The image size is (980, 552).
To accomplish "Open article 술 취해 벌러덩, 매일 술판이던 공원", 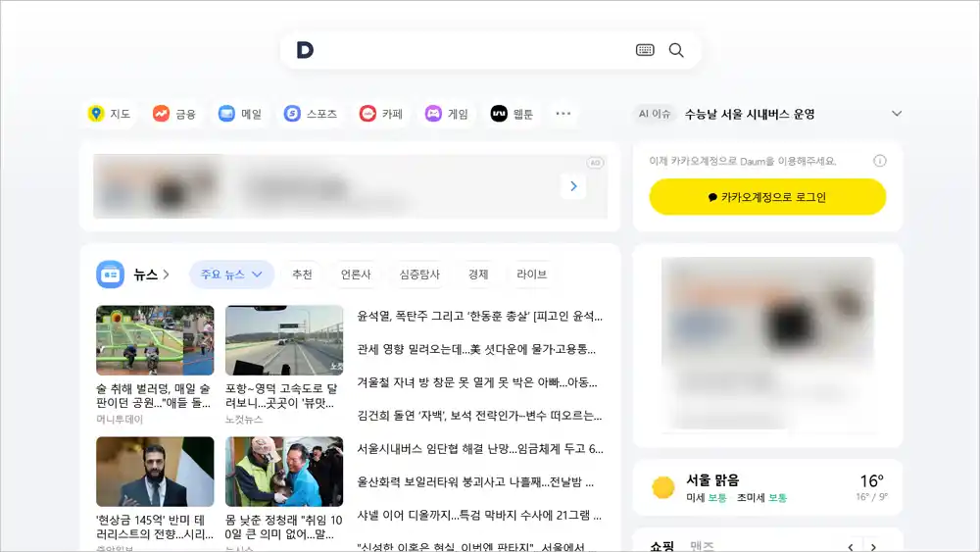I will point(154,396).
